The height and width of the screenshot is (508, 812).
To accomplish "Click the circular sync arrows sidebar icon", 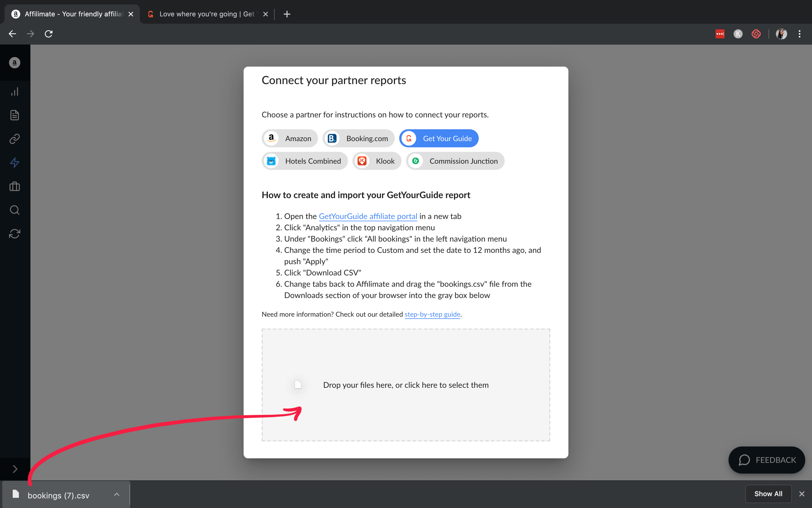I will pos(14,233).
